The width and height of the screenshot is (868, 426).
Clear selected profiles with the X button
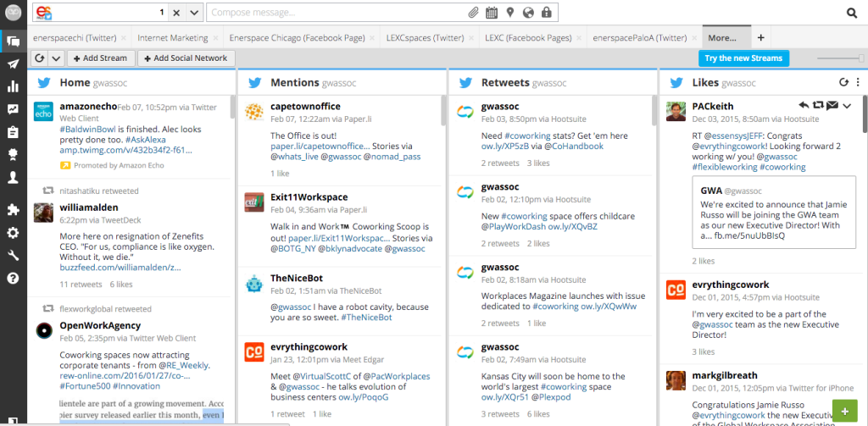[x=176, y=12]
